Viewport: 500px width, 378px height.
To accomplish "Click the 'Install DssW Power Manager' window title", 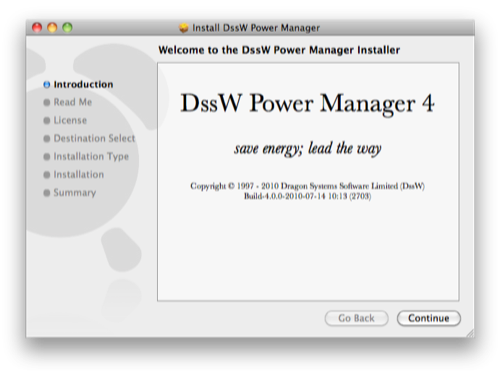I will click(256, 28).
